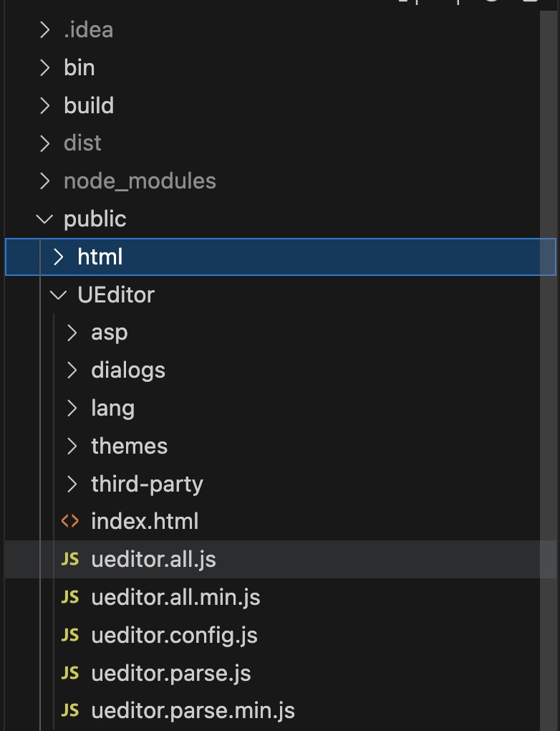Click the JS icon beside ueditor.all.min.js
This screenshot has width=560, height=731.
[70, 597]
